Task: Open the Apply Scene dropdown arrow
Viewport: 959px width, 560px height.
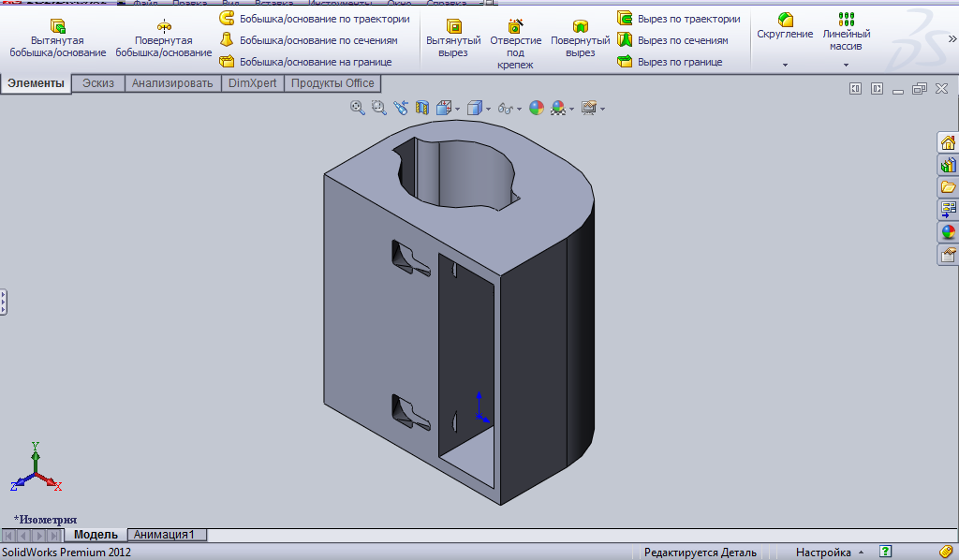Action: click(572, 110)
